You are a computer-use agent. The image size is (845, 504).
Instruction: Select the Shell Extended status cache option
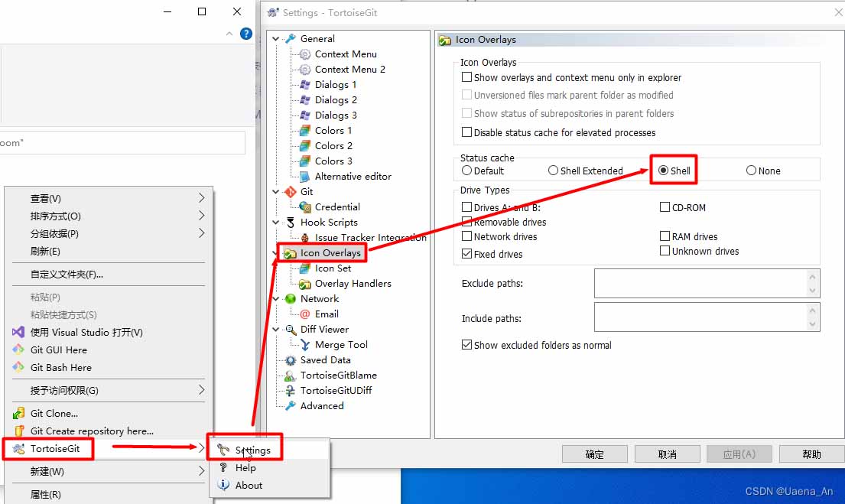pos(553,171)
